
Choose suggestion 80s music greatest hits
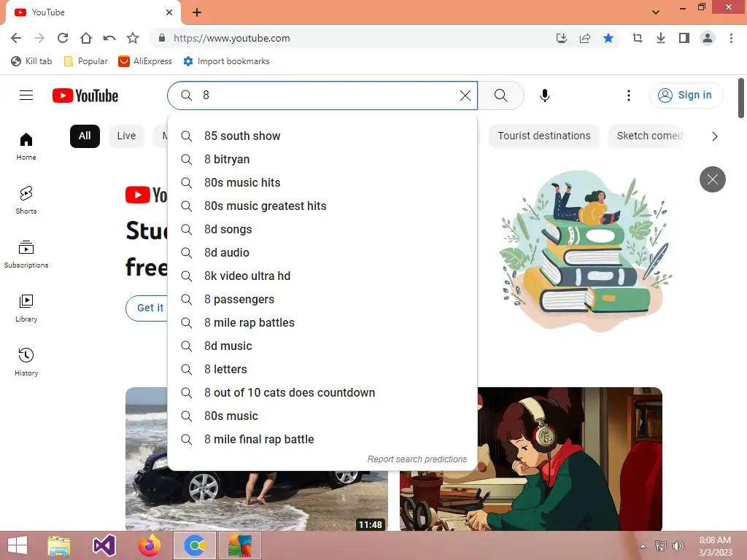click(322, 206)
